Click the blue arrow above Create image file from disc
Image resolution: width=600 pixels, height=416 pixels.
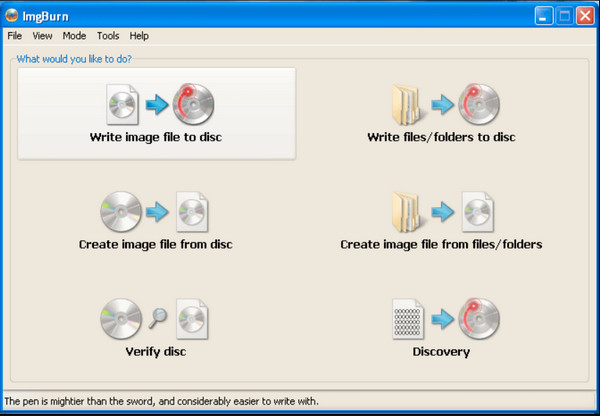[x=157, y=211]
